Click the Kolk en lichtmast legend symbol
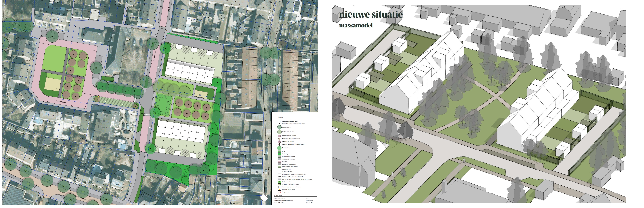This screenshot has height=208, width=644. point(279,187)
